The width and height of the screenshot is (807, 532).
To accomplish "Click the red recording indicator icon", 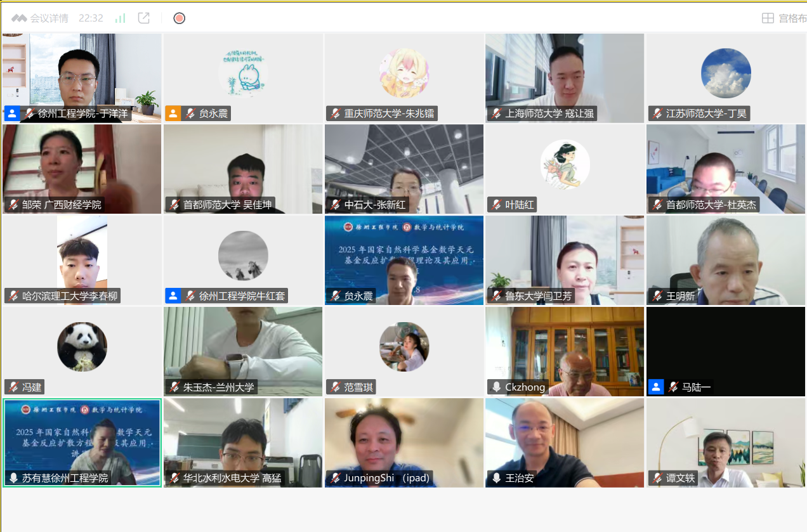I will 179,18.
